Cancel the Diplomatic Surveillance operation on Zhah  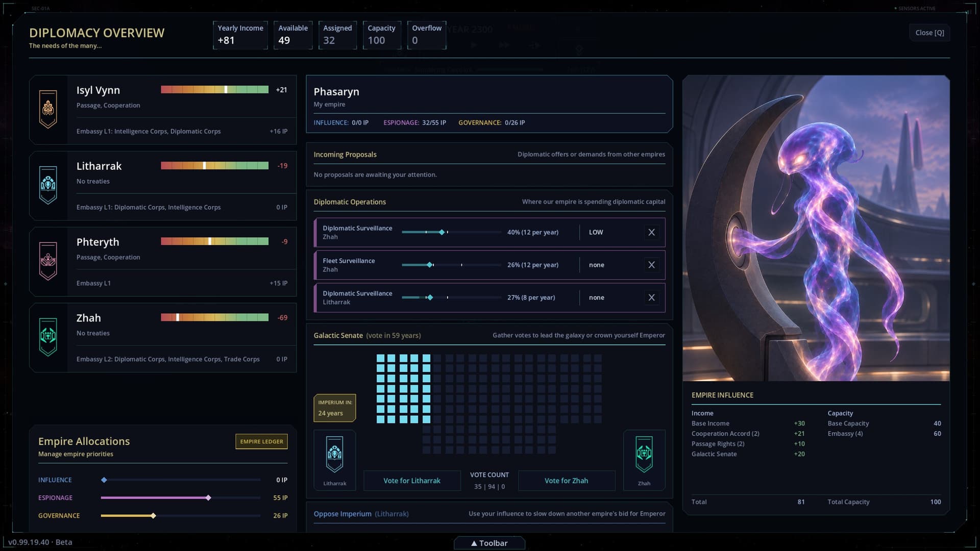tap(651, 232)
